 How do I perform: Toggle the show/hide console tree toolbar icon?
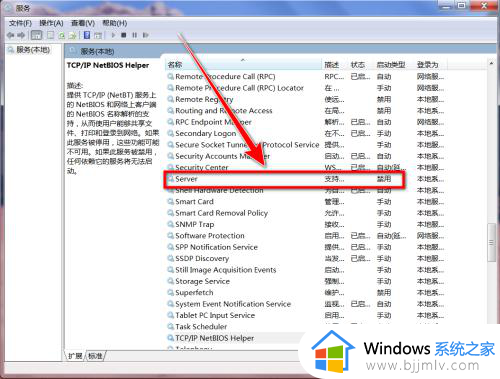36,35
